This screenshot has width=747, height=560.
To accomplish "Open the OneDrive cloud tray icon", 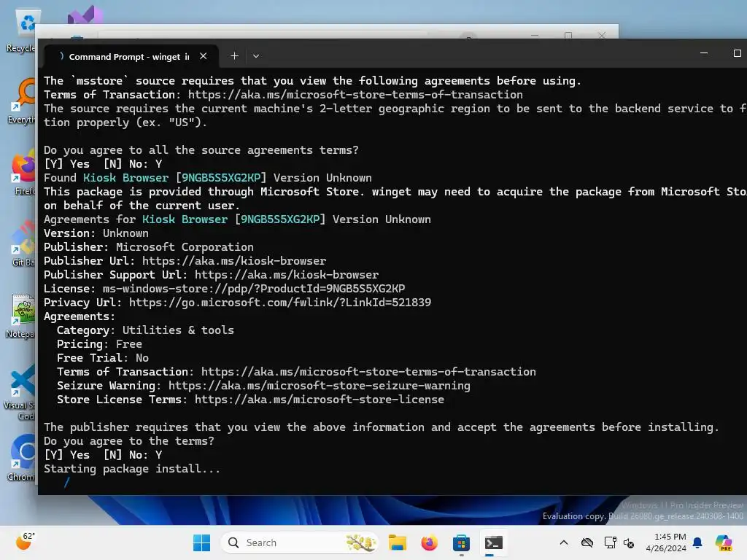I will click(587, 542).
